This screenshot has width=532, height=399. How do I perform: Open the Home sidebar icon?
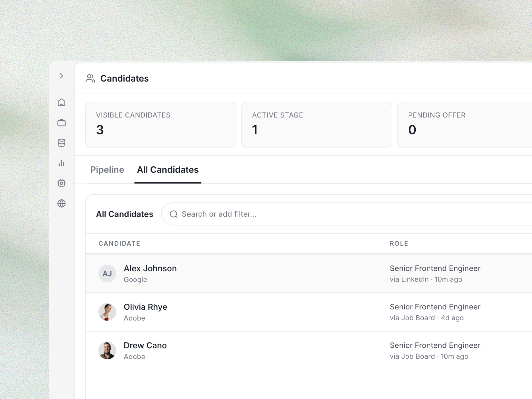[x=62, y=102]
